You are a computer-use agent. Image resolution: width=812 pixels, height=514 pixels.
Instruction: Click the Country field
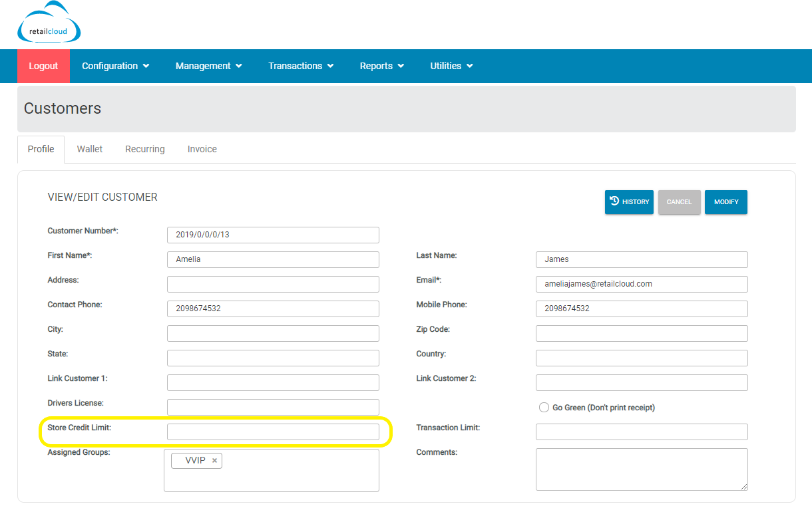(642, 358)
